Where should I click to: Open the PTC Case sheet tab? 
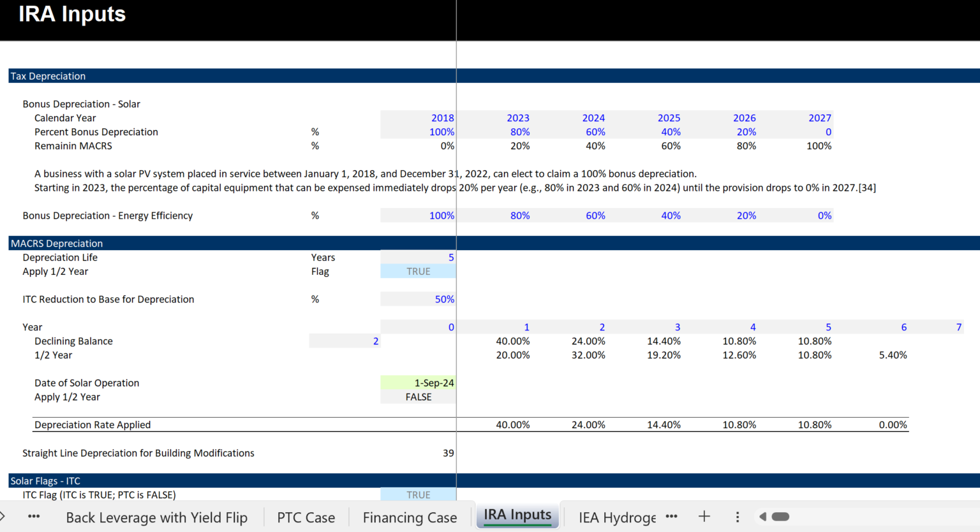[306, 517]
